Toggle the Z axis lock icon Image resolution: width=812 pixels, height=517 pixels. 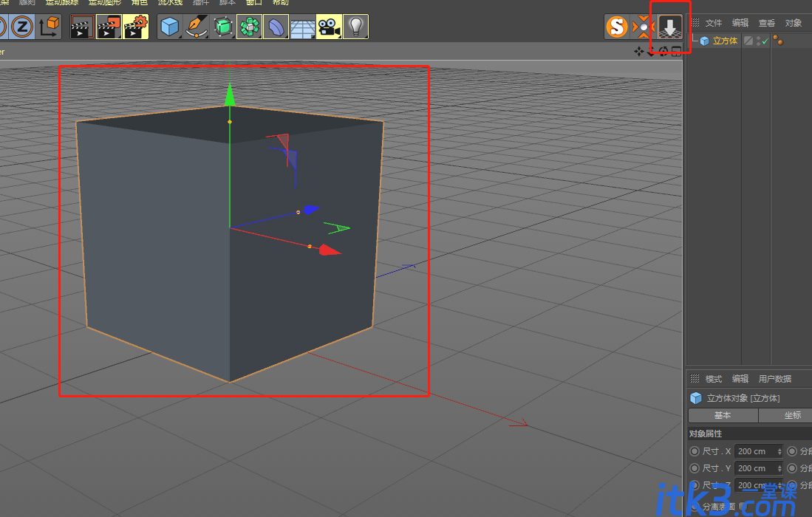pos(22,27)
